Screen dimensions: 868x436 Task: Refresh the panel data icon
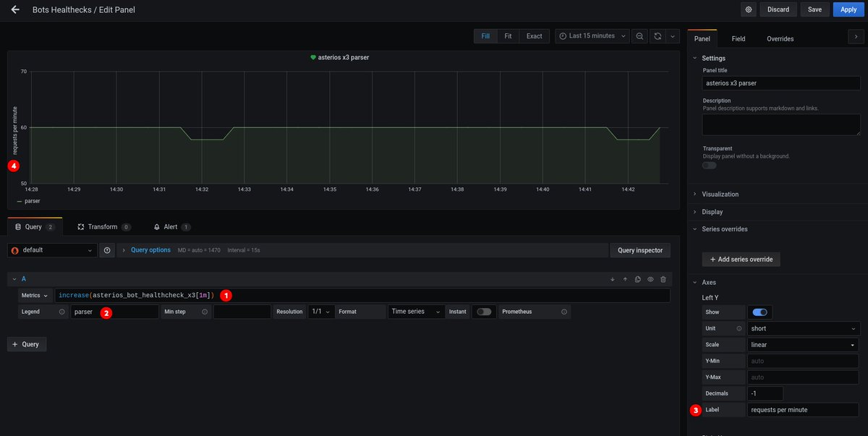click(658, 36)
